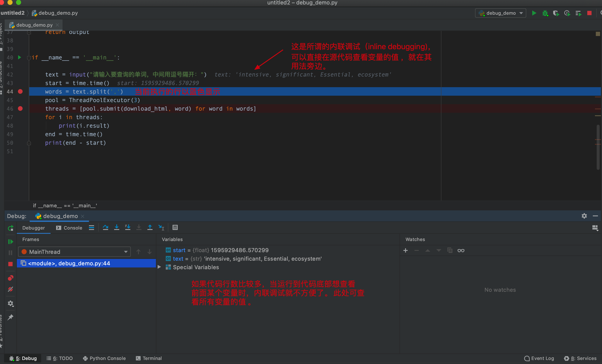Image resolution: width=602 pixels, height=364 pixels.
Task: Click Step Over in debugger toolbar
Action: 106,228
